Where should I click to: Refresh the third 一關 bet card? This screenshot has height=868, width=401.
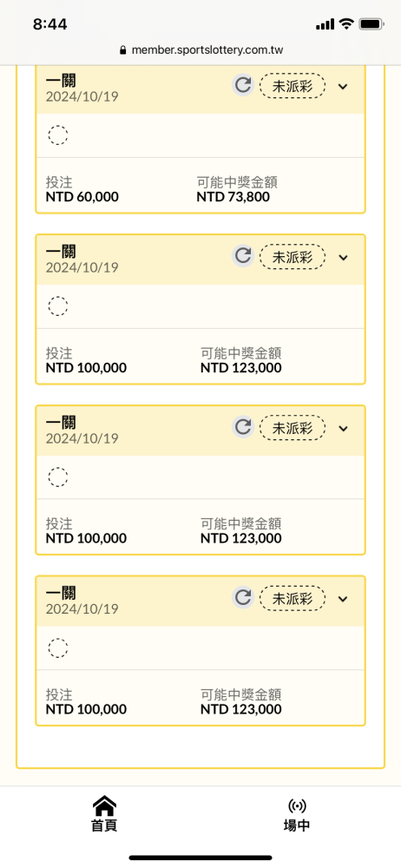[242, 427]
